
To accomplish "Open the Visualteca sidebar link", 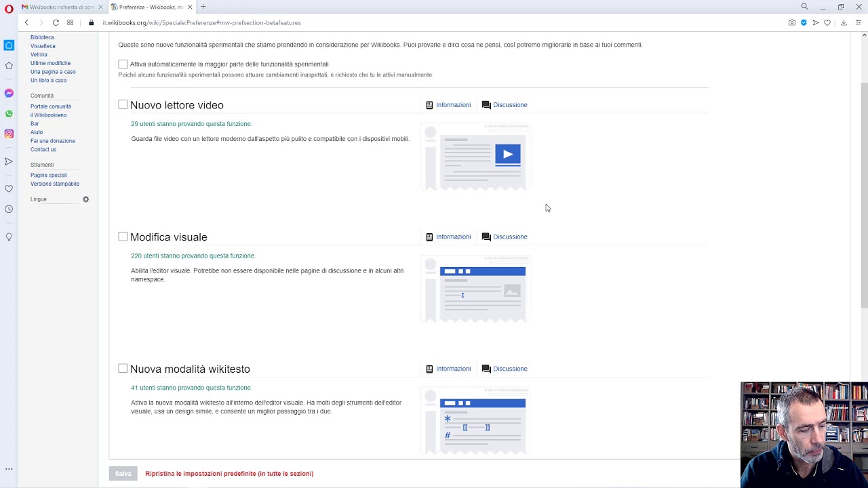I will click(43, 46).
